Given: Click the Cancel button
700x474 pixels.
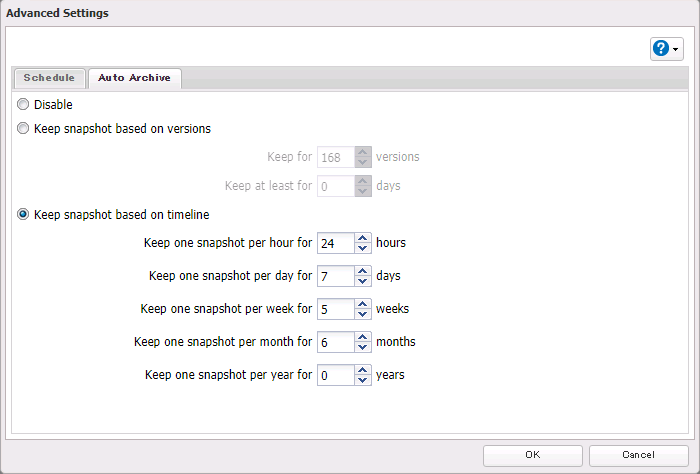Looking at the screenshot, I should pyautogui.click(x=638, y=455).
